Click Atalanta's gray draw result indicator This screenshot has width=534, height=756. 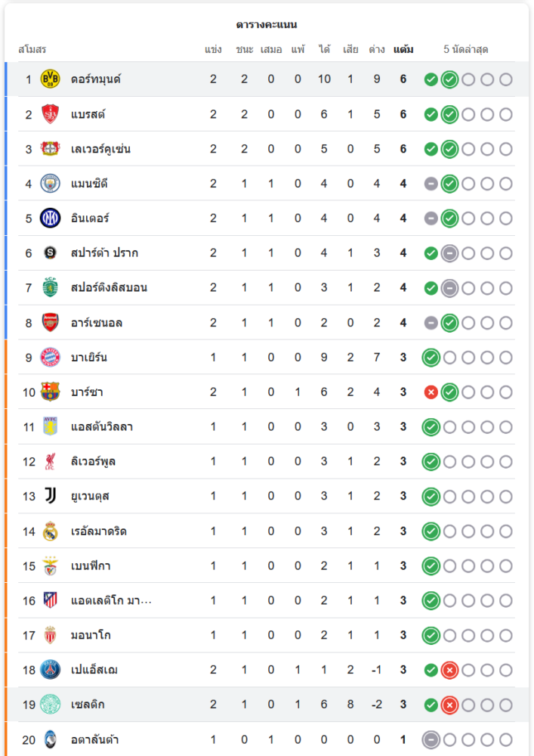point(431,740)
